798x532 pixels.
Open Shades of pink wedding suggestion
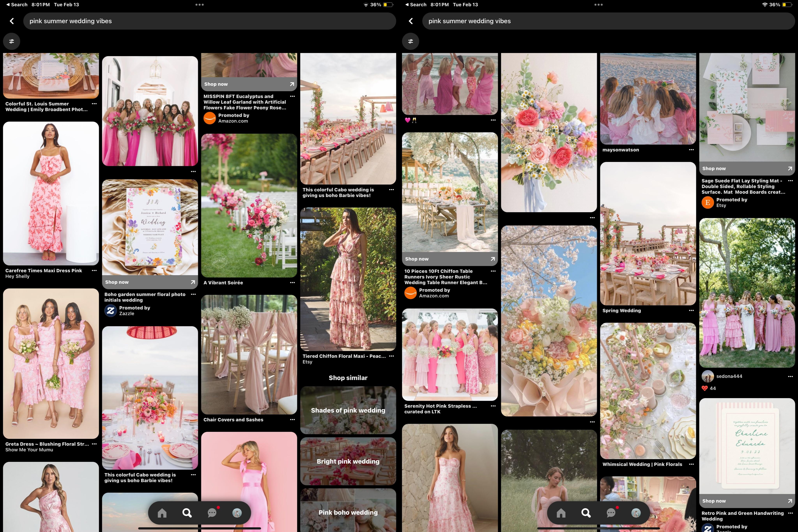pyautogui.click(x=348, y=410)
